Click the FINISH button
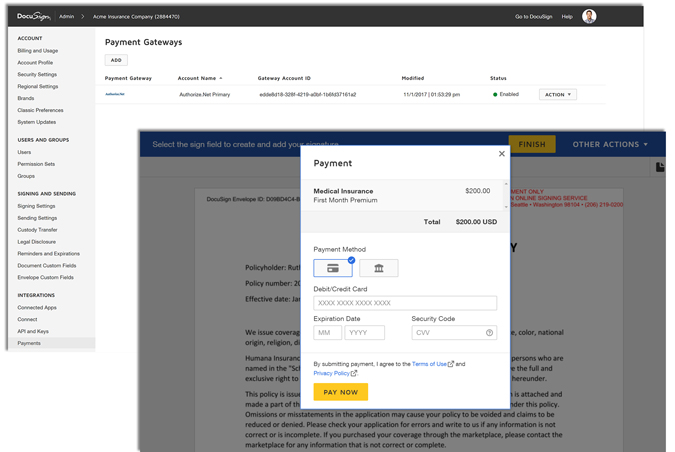Screen dimensions: 675x452 click(532, 145)
